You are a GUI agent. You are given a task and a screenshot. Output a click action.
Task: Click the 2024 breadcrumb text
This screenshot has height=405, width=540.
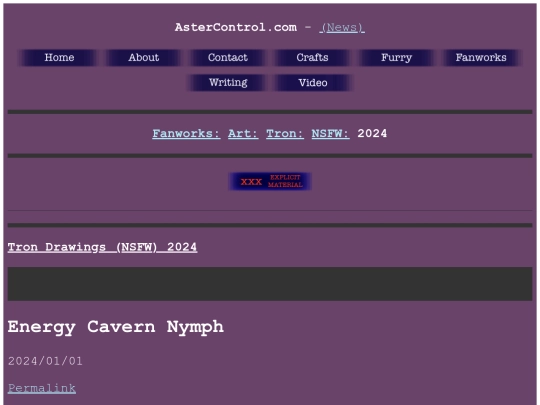pyautogui.click(x=372, y=134)
